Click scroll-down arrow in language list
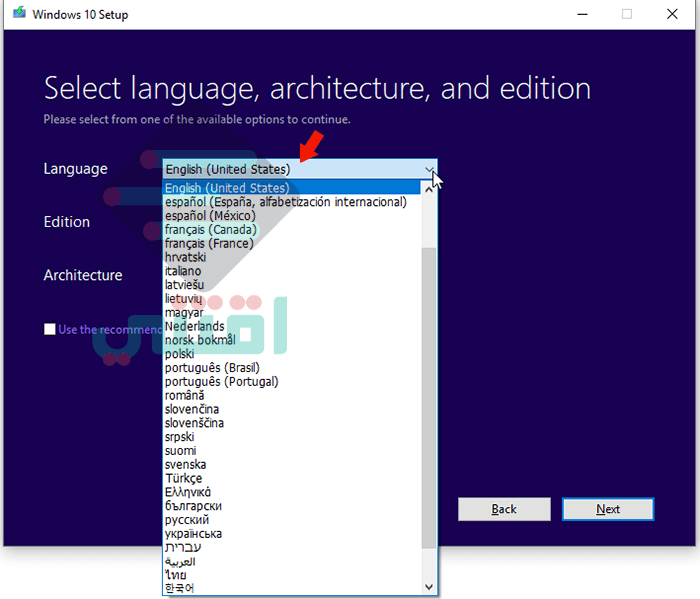 (x=429, y=587)
